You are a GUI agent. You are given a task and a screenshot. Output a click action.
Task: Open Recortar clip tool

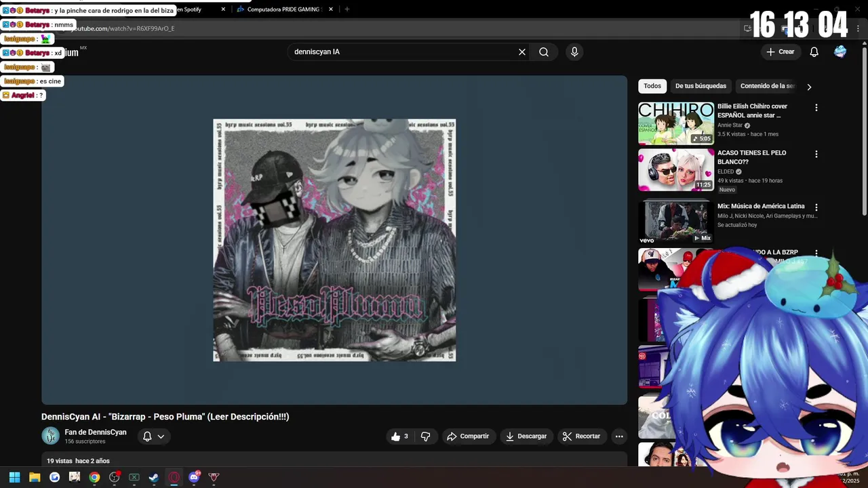(581, 436)
